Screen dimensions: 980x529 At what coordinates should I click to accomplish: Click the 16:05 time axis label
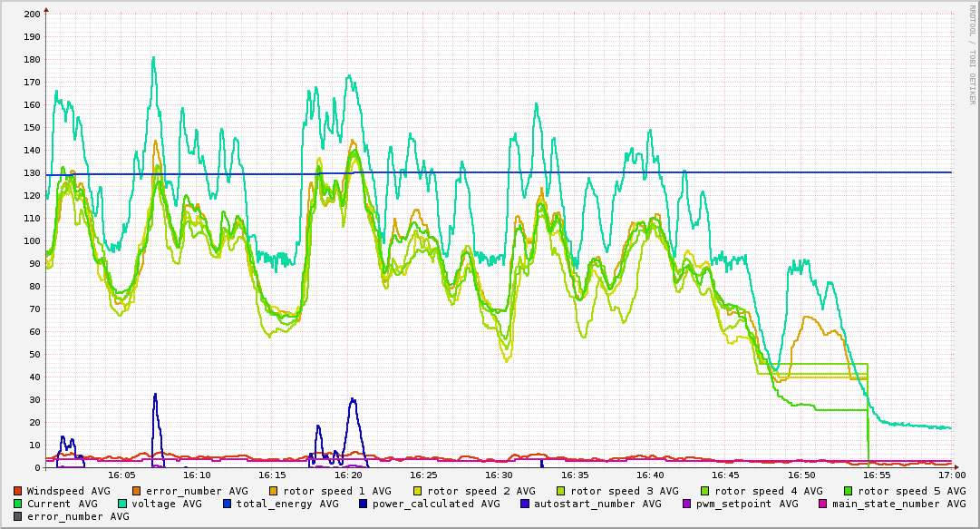(121, 475)
